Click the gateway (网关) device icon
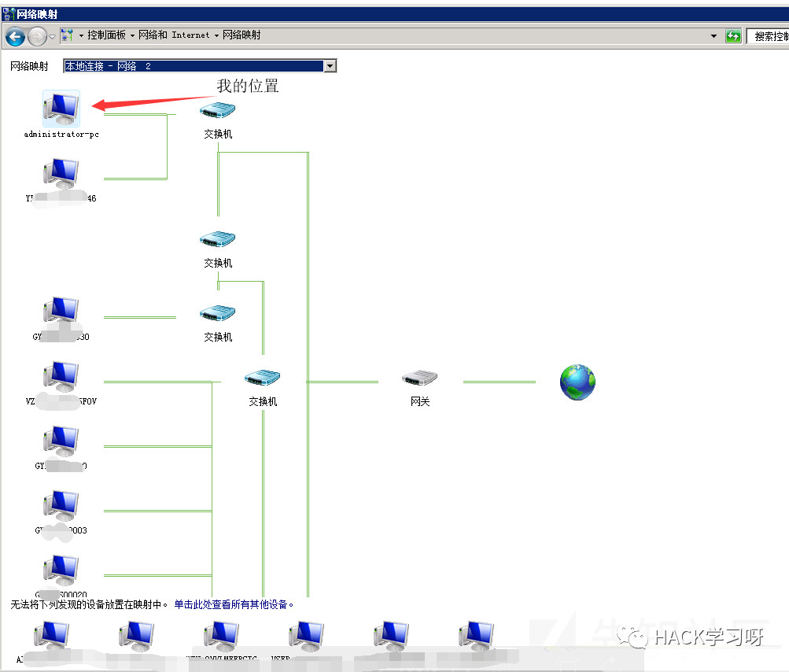 click(419, 378)
